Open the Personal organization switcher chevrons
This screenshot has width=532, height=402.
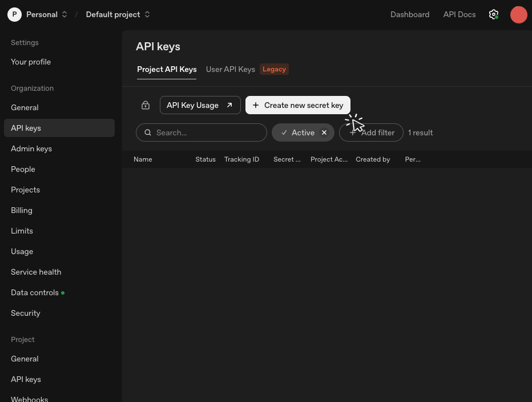(65, 15)
